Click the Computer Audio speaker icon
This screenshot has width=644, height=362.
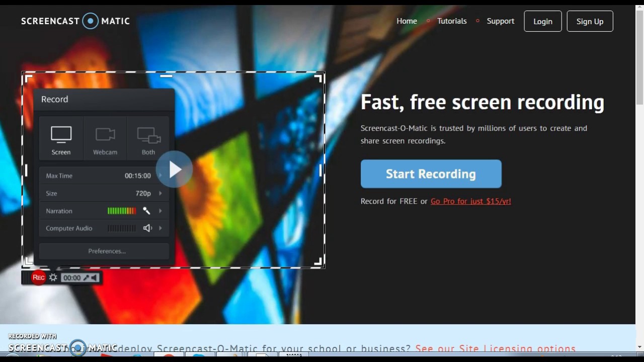coord(147,228)
